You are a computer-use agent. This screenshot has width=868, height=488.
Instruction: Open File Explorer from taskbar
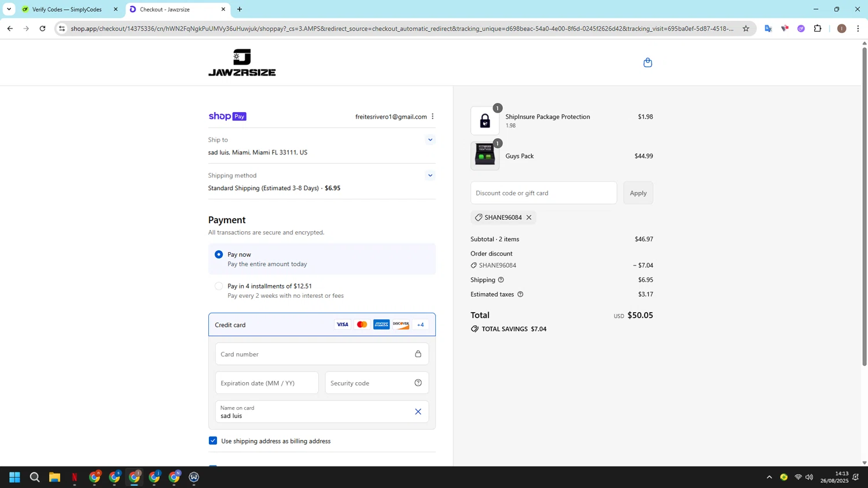54,477
